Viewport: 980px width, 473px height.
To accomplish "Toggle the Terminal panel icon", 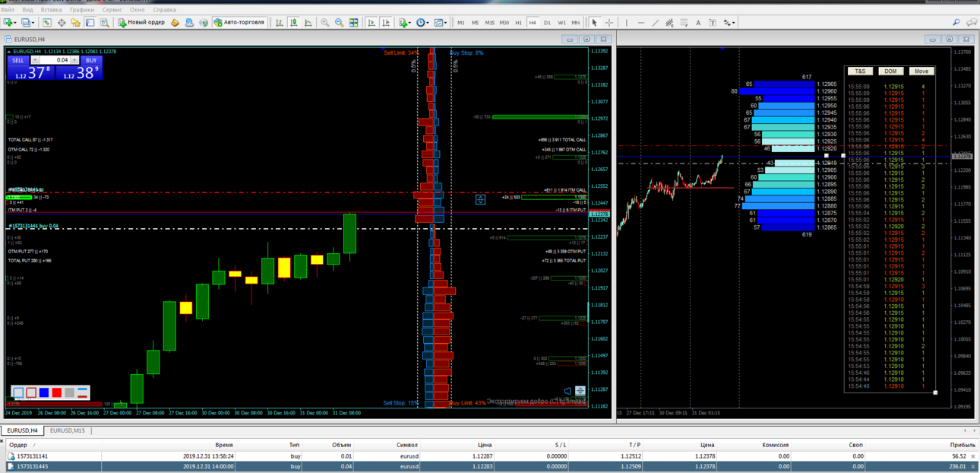I will click(x=90, y=23).
